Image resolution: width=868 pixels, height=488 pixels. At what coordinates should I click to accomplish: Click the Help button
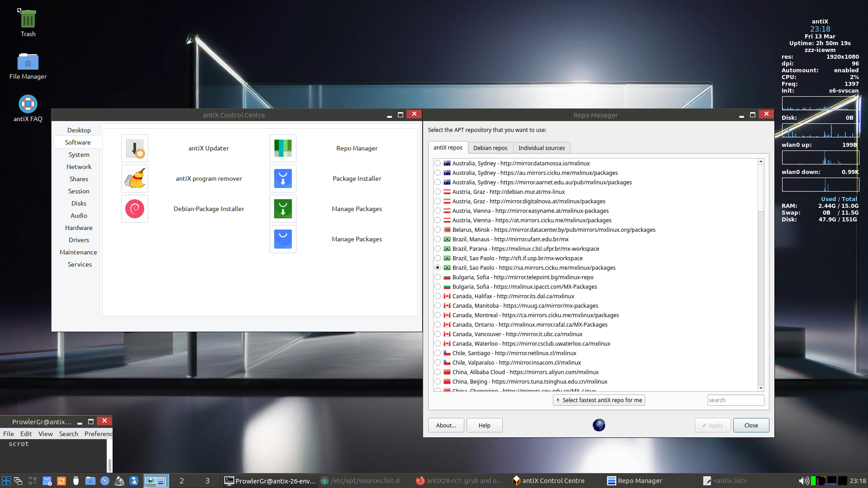click(484, 425)
